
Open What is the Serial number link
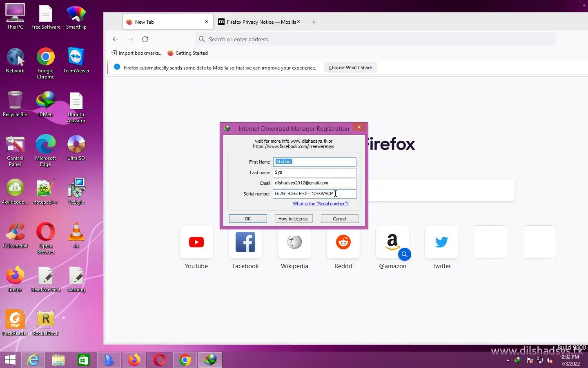pyautogui.click(x=321, y=204)
